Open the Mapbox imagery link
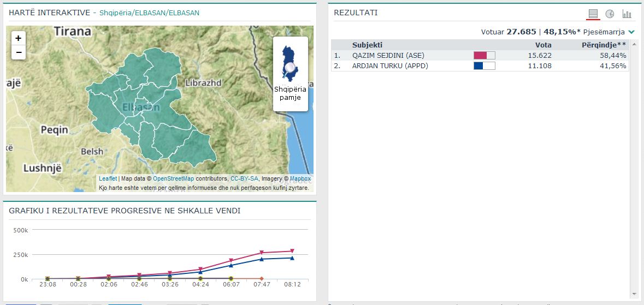Screen dimensions: 644x305 pyautogui.click(x=300, y=178)
